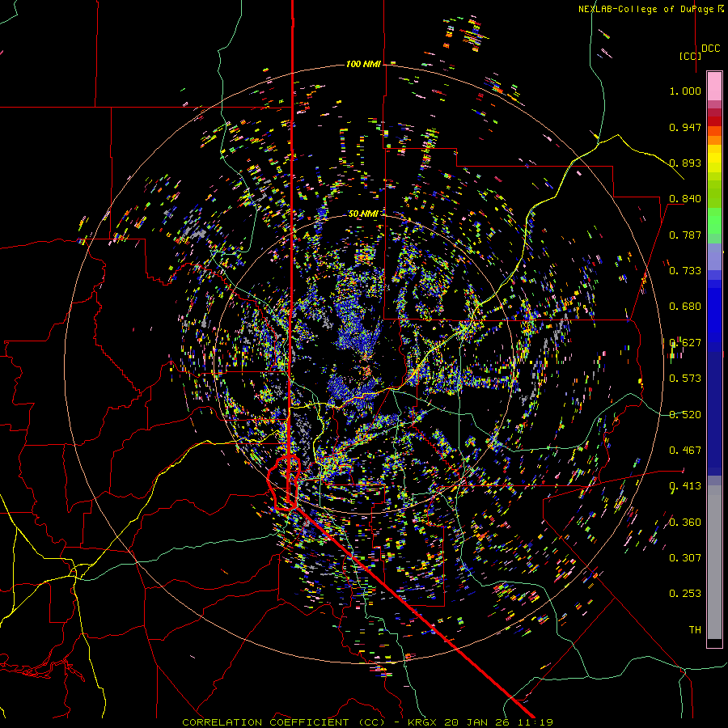The width and height of the screenshot is (728, 728).
Task: Pick the orange segment of the color bar
Action: pos(714,140)
